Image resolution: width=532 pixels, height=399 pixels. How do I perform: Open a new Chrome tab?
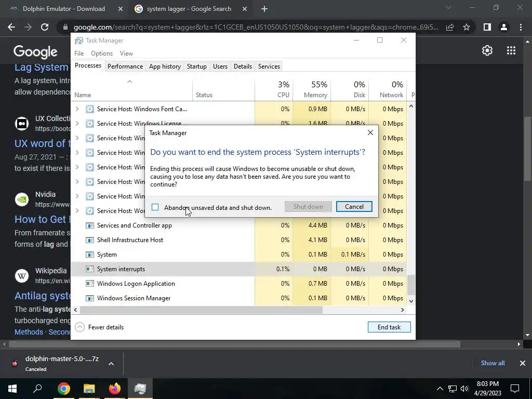click(x=264, y=9)
